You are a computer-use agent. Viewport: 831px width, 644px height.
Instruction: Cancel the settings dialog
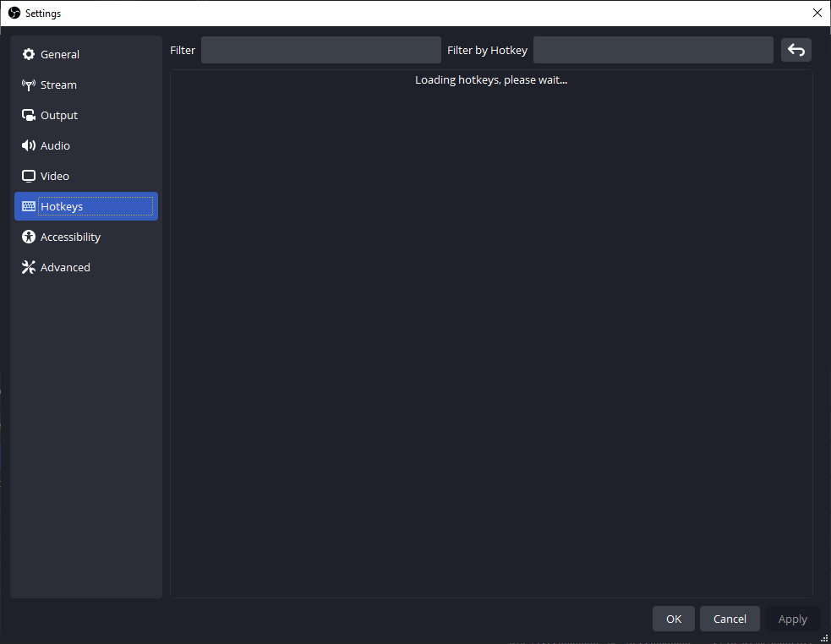(730, 619)
